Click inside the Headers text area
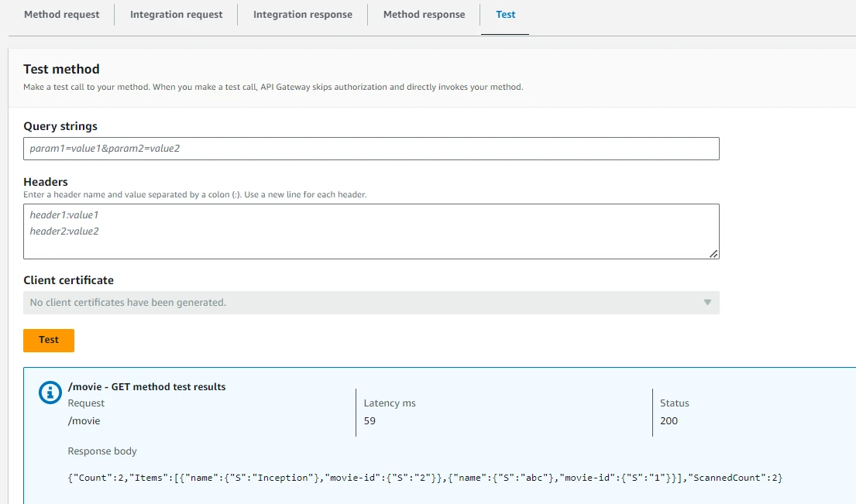This screenshot has height=504, width=856. (370, 231)
